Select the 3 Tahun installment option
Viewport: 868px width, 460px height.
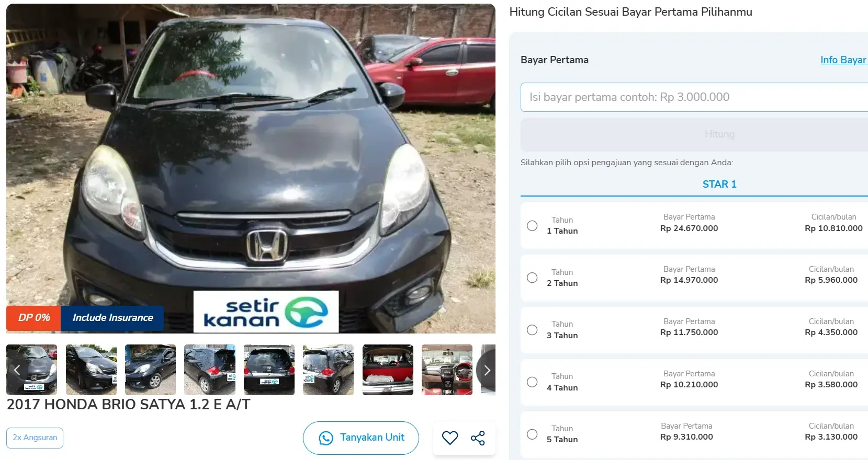[532, 330]
